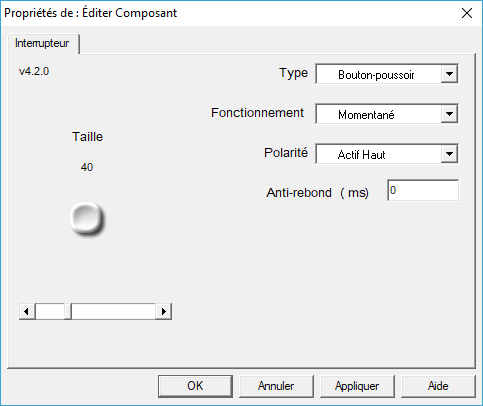This screenshot has width=483, height=406.
Task: Click the push button preview image
Action: pyautogui.click(x=87, y=219)
